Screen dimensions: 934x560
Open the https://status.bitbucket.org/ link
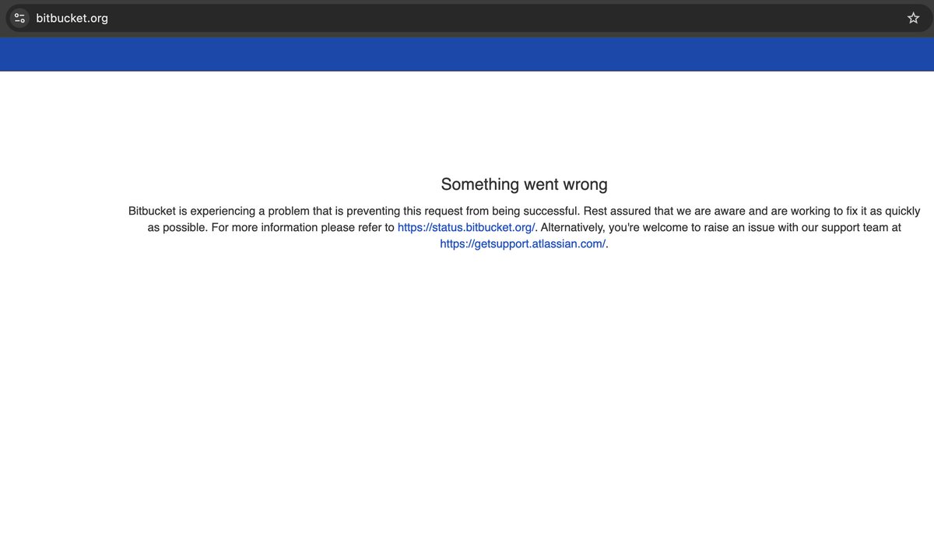[x=466, y=227]
